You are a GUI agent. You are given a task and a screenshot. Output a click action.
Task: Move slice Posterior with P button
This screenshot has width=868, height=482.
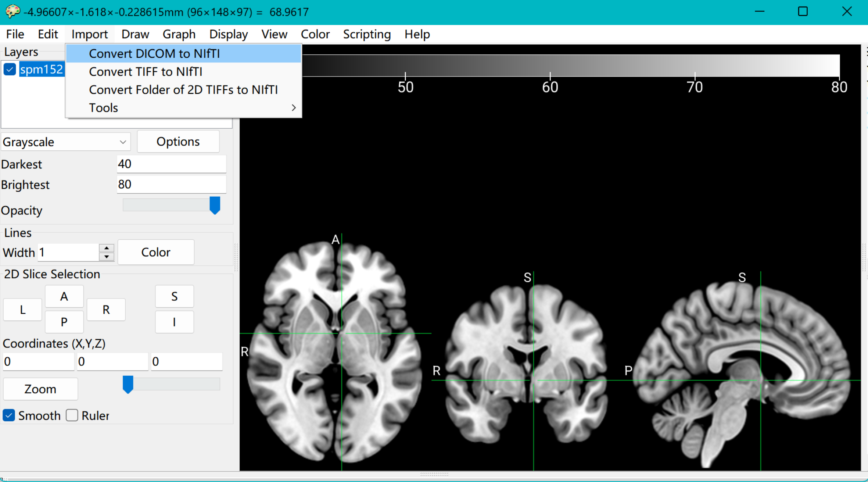[64, 322]
